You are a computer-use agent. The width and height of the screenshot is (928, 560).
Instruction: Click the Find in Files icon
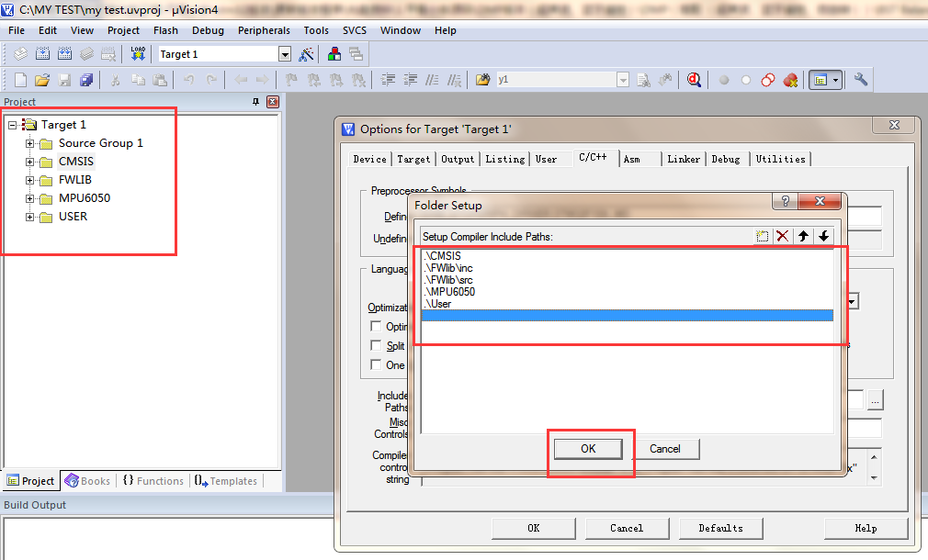point(483,80)
